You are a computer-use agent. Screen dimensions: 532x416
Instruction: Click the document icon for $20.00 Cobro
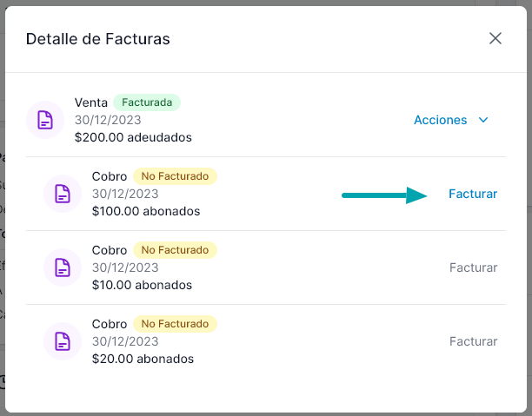click(62, 341)
